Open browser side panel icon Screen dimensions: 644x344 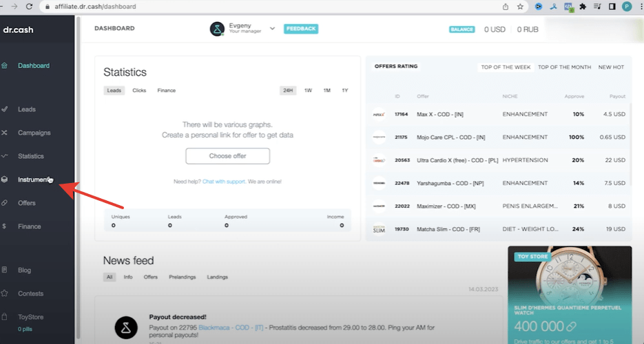pyautogui.click(x=612, y=7)
